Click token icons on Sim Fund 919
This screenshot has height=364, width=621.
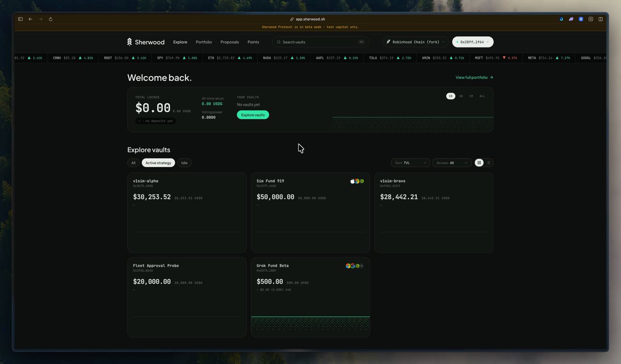tap(357, 181)
